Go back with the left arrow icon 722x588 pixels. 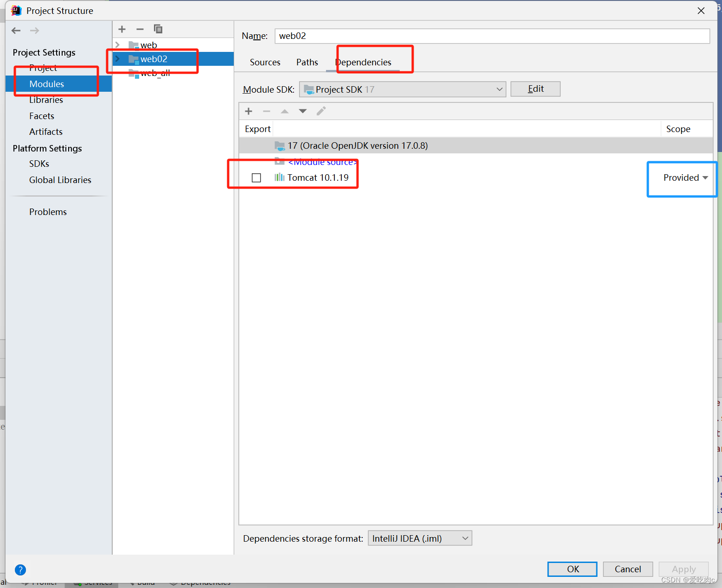click(x=16, y=31)
